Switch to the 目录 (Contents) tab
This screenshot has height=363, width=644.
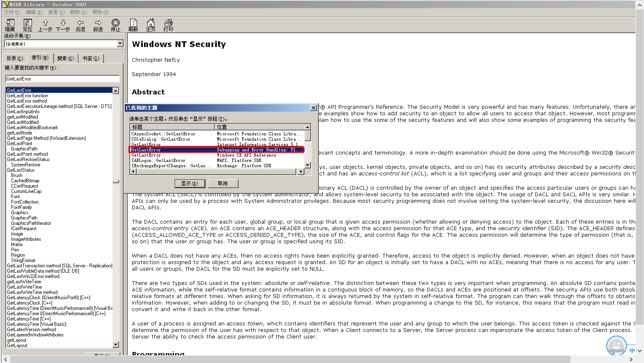point(15,58)
